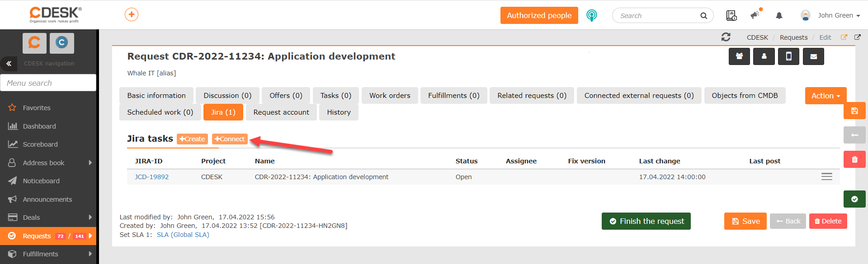Click the dark group-of-users button

(739, 56)
